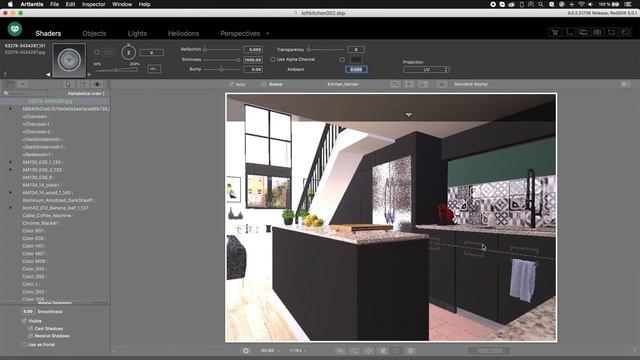Toggle the Visible checkbox
The height and width of the screenshot is (360, 640).
point(24,321)
